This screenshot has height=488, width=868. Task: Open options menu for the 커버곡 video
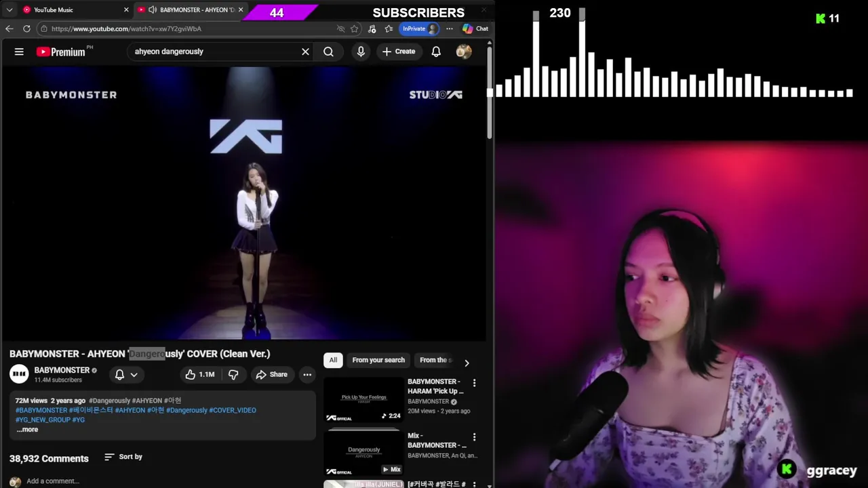[x=474, y=485]
